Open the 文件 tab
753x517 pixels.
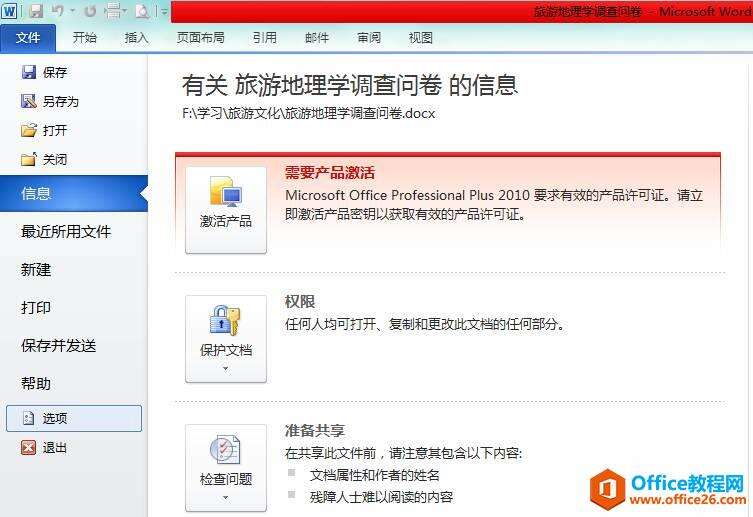click(x=28, y=38)
